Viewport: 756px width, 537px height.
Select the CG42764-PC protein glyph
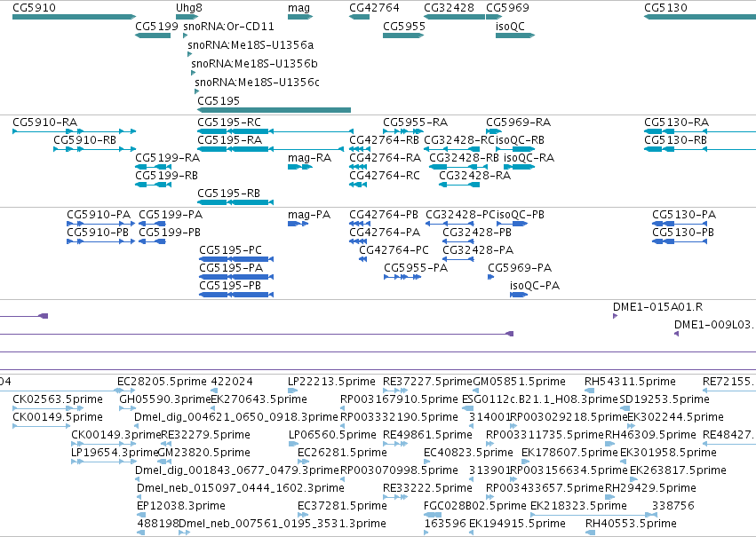coord(363,259)
